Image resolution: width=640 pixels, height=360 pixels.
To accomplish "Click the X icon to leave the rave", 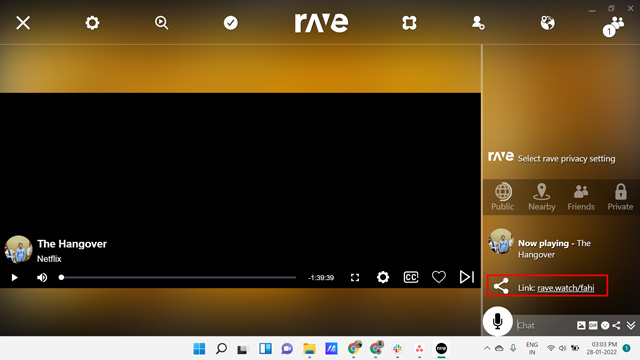I will 23,23.
